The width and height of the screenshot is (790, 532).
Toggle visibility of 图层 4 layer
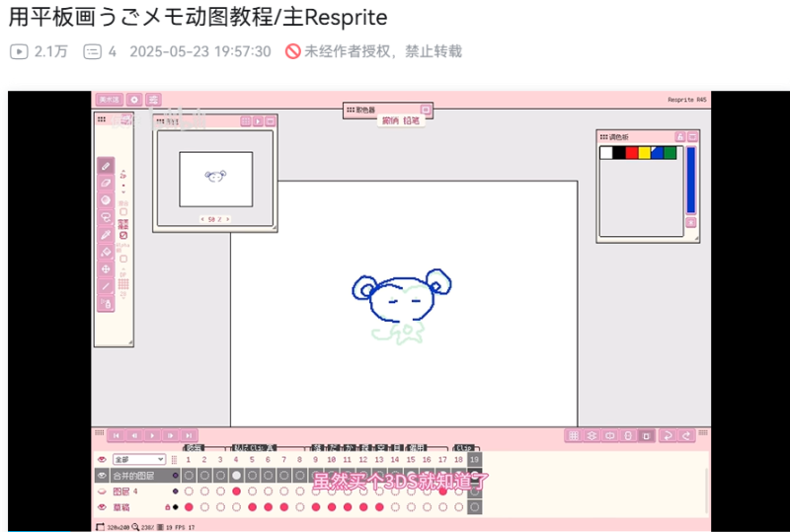coord(101,491)
